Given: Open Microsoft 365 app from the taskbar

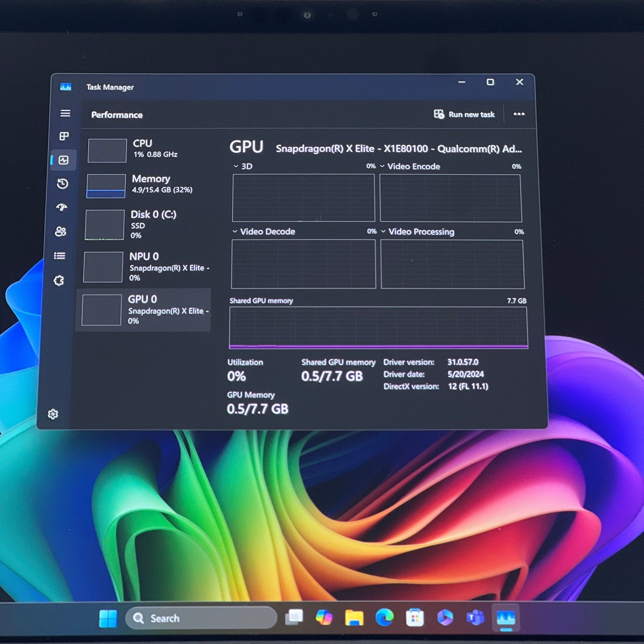Looking at the screenshot, I should click(x=445, y=618).
